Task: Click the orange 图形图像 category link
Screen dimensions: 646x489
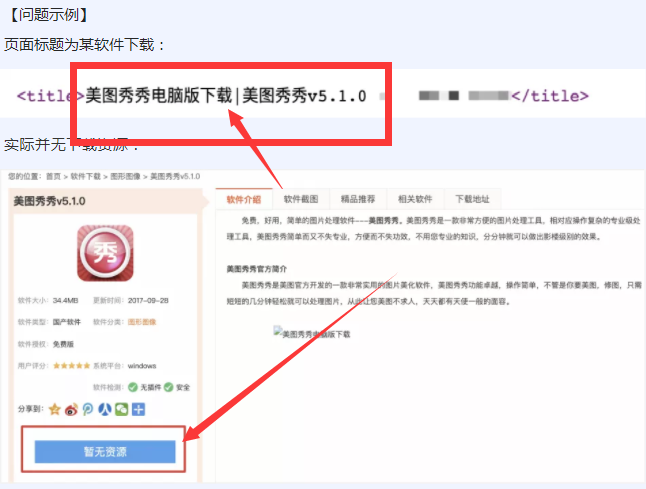Action: [x=142, y=322]
